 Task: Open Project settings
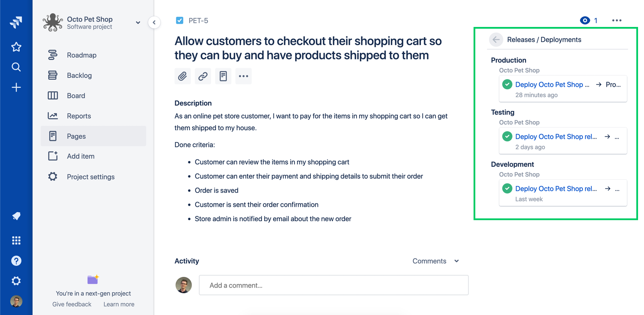[x=90, y=177]
